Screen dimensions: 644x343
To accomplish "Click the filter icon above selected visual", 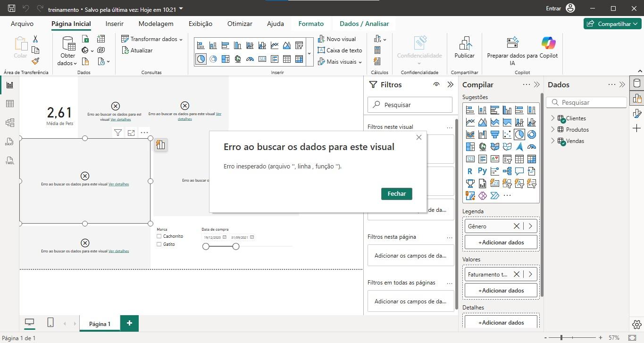I will pos(118,133).
